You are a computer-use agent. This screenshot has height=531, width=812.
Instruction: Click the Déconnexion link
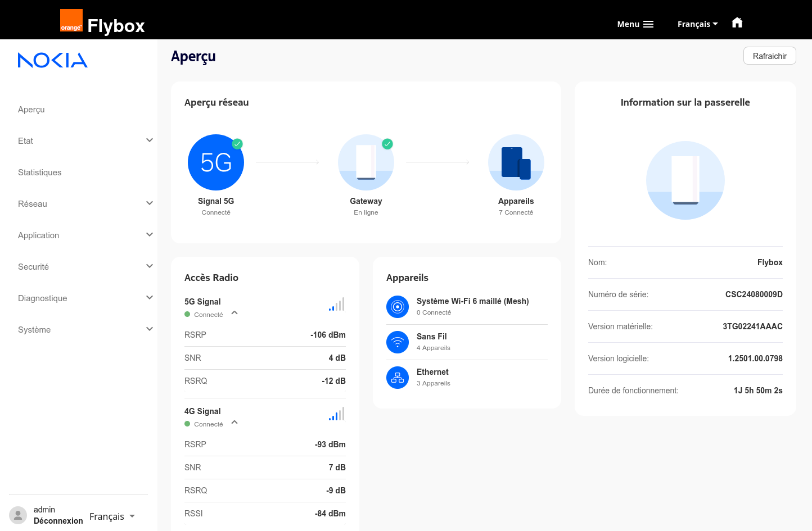click(x=58, y=521)
